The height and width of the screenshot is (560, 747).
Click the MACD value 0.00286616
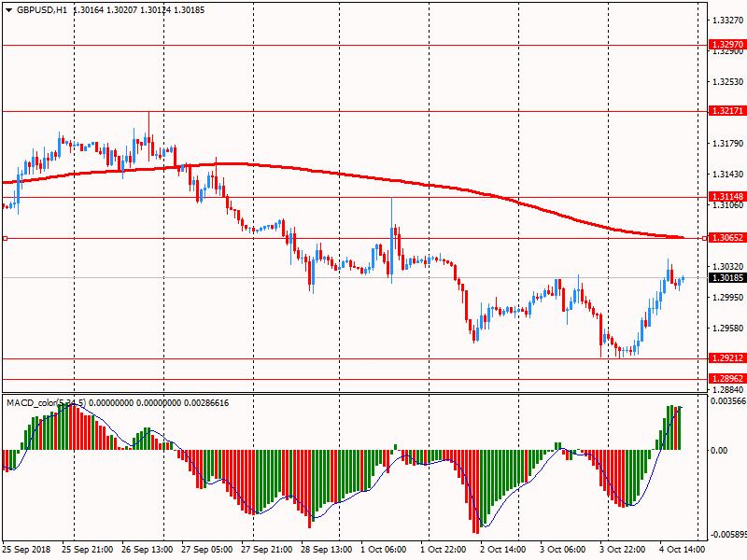point(205,403)
